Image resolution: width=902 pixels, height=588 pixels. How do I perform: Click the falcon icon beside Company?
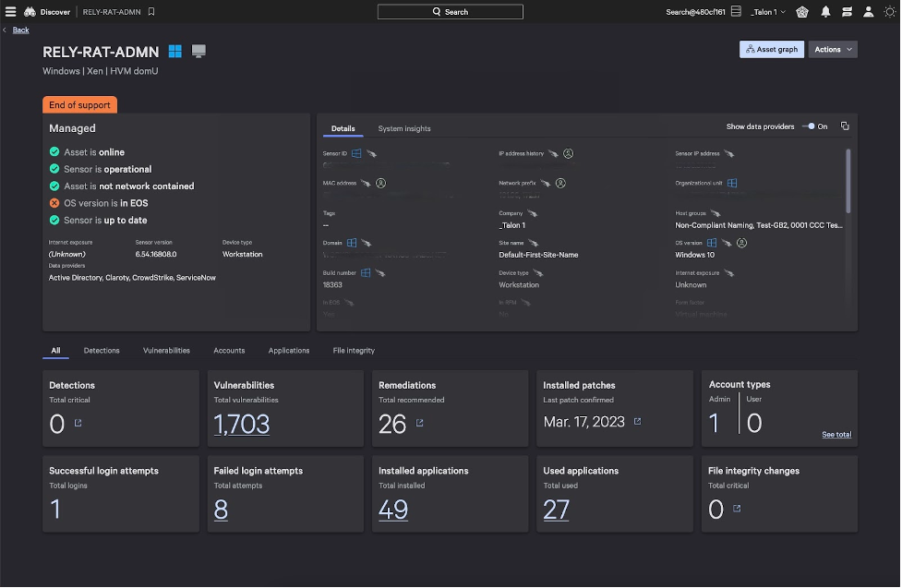pos(532,213)
